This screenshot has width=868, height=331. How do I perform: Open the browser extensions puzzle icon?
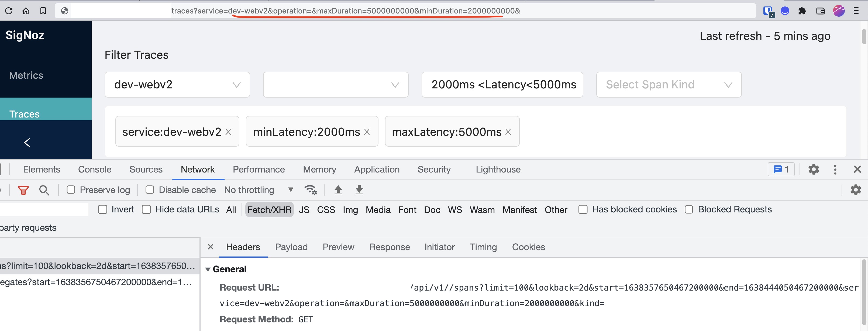click(x=803, y=11)
